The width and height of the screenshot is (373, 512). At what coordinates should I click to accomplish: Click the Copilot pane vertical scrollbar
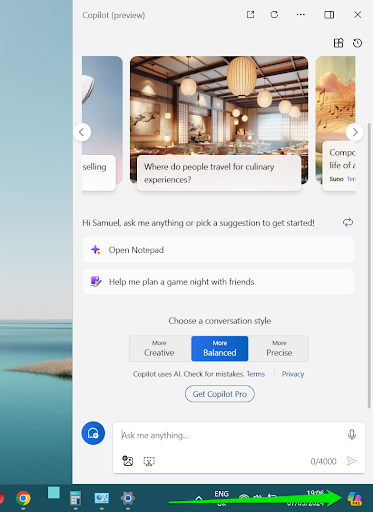(x=369, y=265)
